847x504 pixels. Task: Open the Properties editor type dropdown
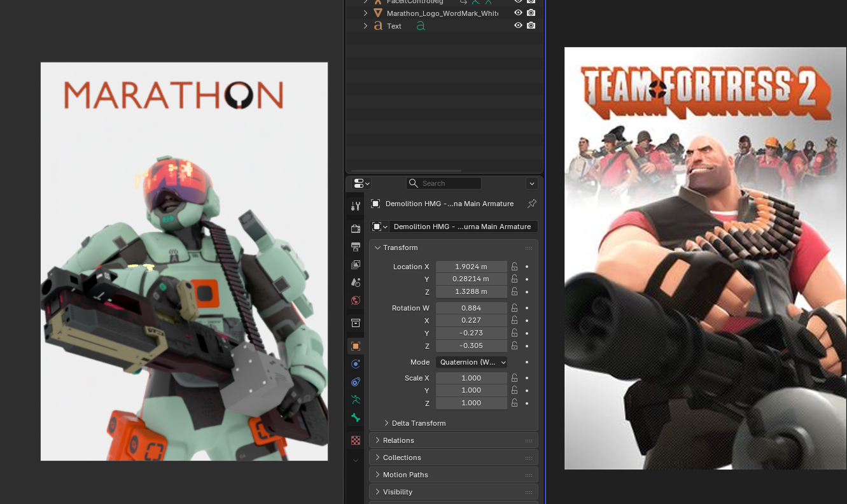tap(361, 183)
